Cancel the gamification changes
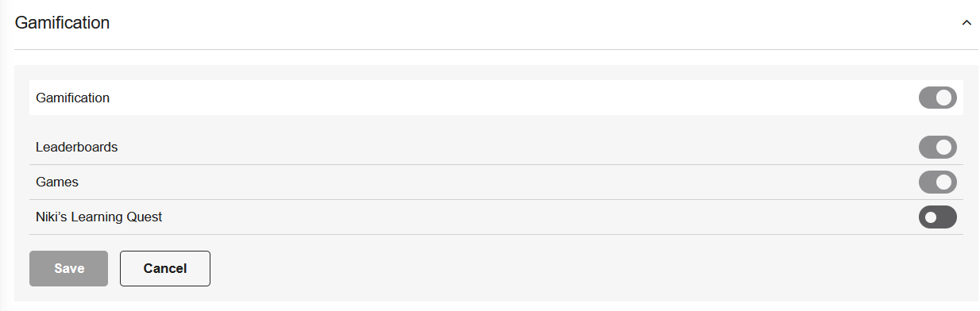 (165, 268)
